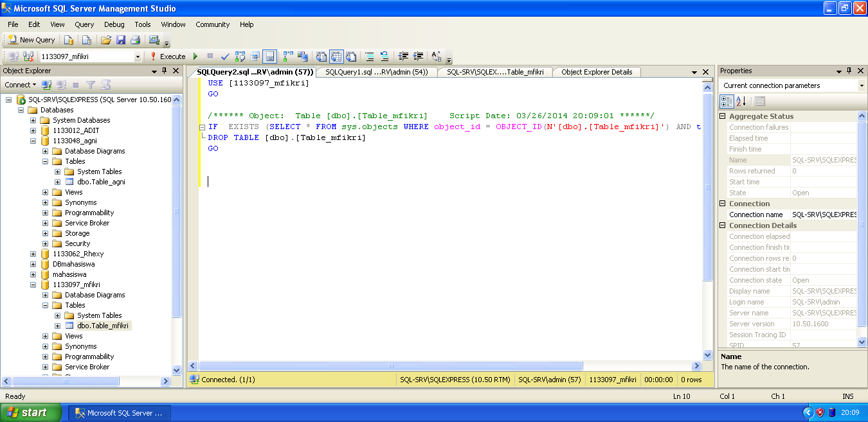Open the Tools menu
Viewport: 868px width, 422px height.
pos(143,24)
